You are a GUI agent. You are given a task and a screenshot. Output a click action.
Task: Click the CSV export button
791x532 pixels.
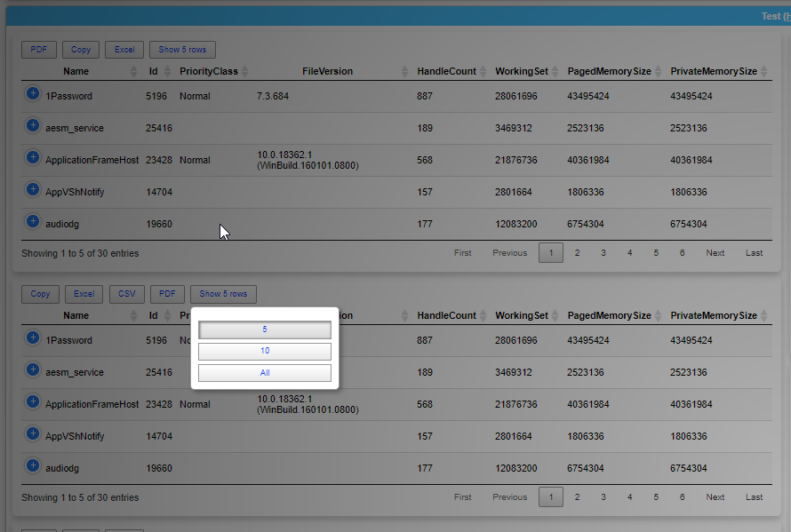(125, 294)
